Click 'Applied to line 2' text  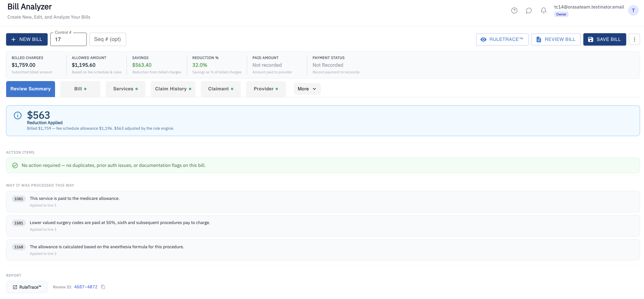pos(43,254)
